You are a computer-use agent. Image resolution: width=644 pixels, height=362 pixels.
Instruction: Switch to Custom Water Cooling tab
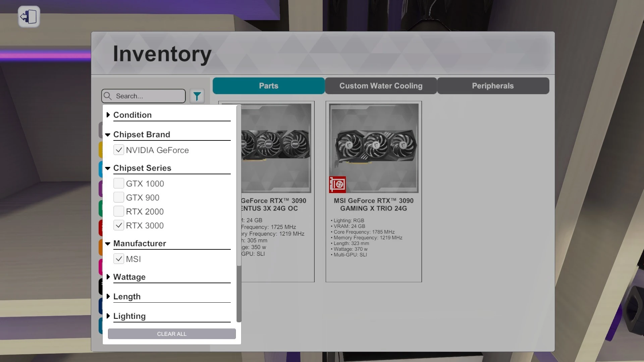pos(381,86)
